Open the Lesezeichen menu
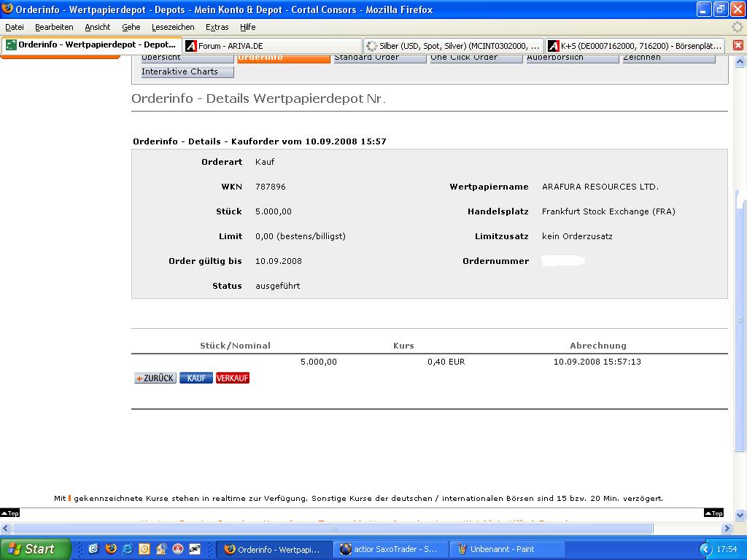 (173, 27)
